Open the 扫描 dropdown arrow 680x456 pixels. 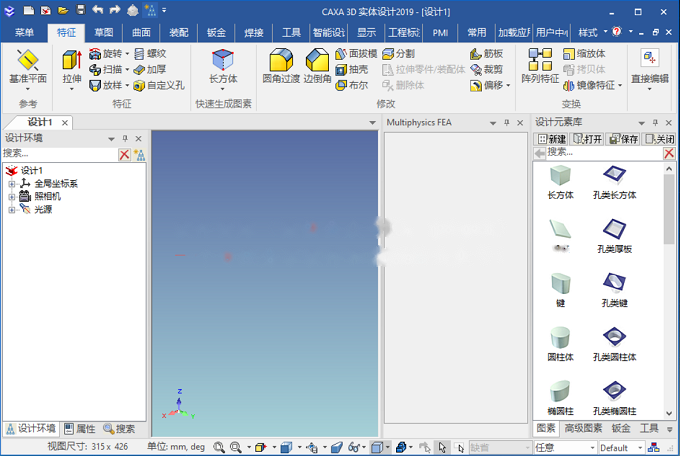click(x=128, y=69)
